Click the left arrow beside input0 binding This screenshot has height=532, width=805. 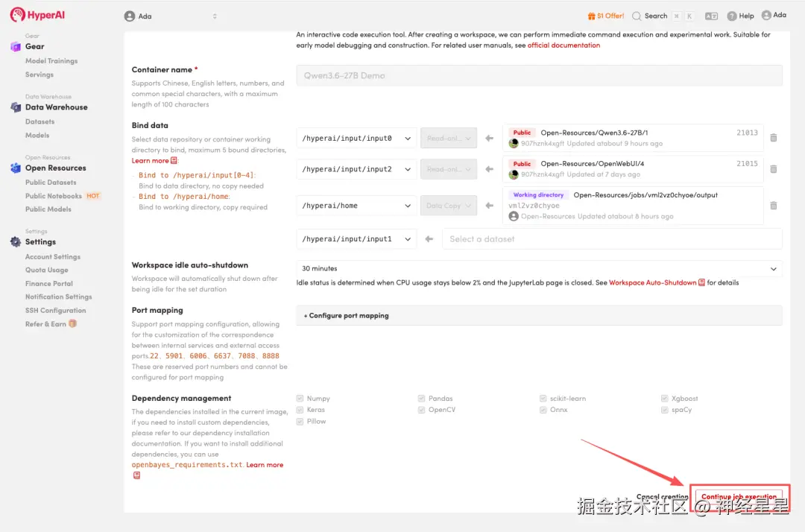click(489, 138)
